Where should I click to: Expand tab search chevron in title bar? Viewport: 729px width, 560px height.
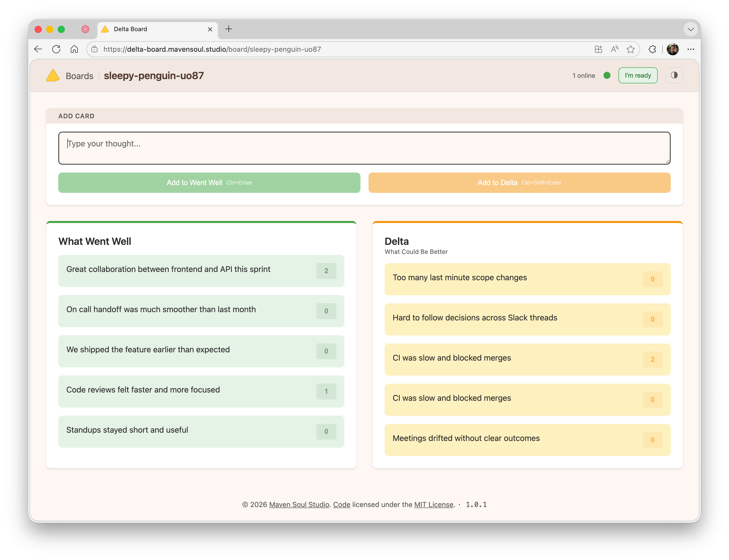pyautogui.click(x=690, y=29)
